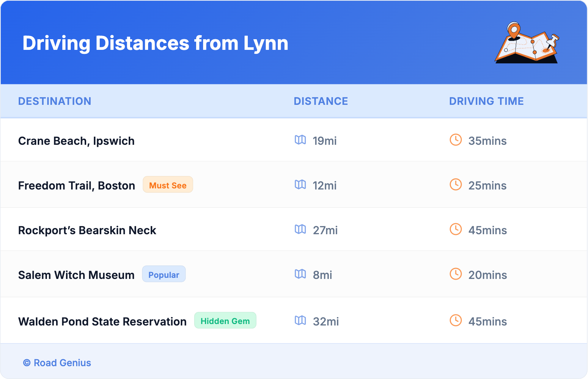Click the clock icon beside 20mins
The image size is (588, 379).
pos(456,274)
